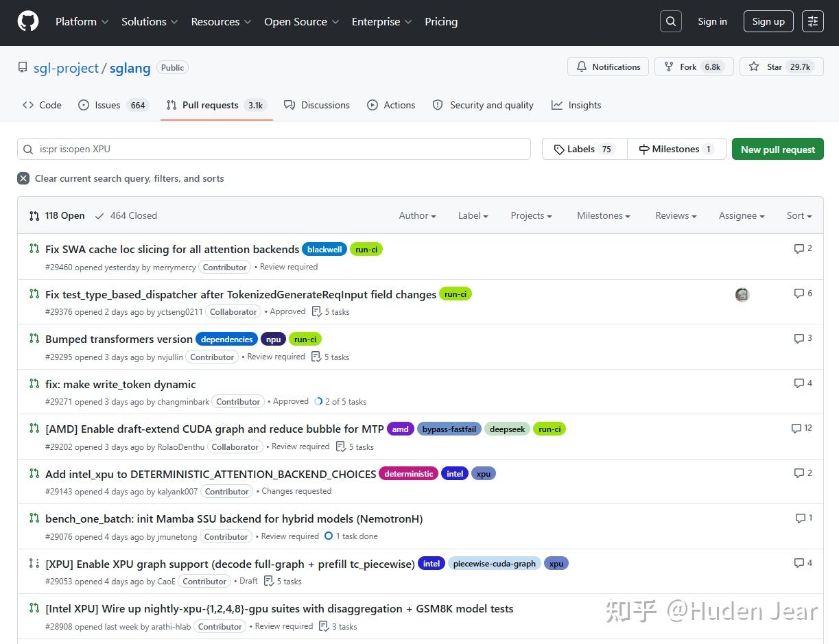Click tasks checklist icon on PR #29295
Image resolution: width=839 pixels, height=644 pixels.
click(316, 357)
